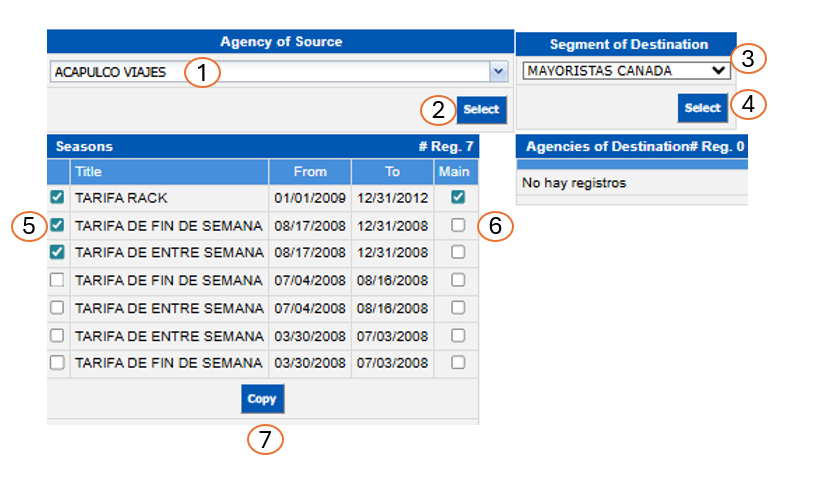
Task: Deselect TARIFA DE FIN DE SEMANA starting 08/17/2008
Action: (x=58, y=225)
